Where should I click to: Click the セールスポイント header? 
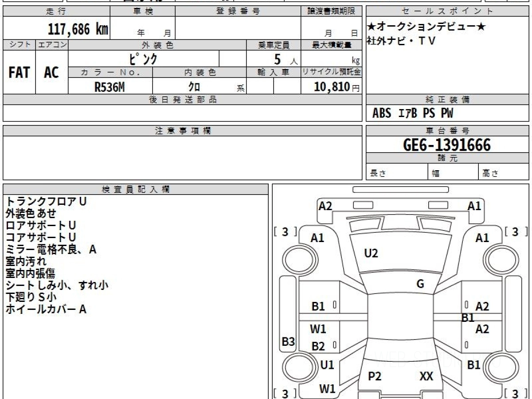pyautogui.click(x=447, y=12)
